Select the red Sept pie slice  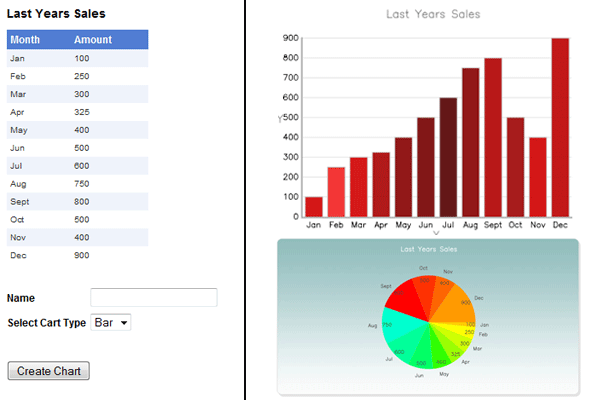coord(406,299)
